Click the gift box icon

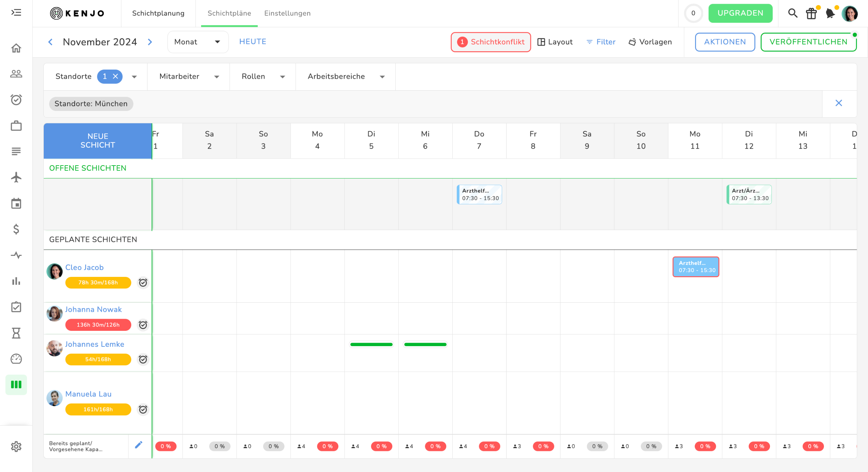pos(811,14)
